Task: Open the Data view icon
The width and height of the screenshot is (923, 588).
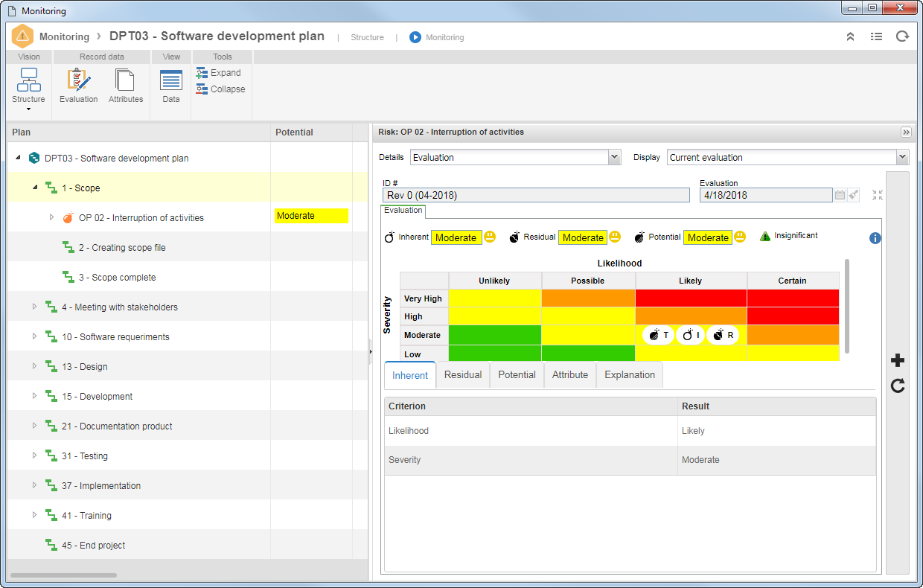Action: (171, 85)
